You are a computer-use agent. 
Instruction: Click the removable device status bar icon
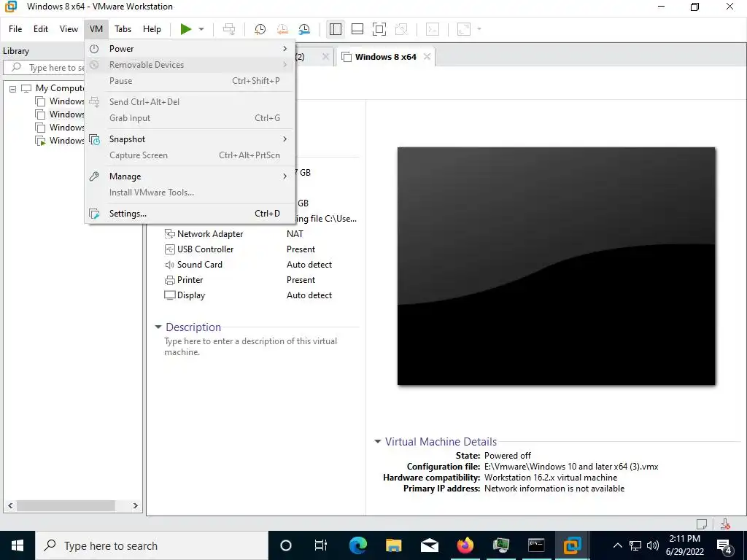pyautogui.click(x=726, y=524)
